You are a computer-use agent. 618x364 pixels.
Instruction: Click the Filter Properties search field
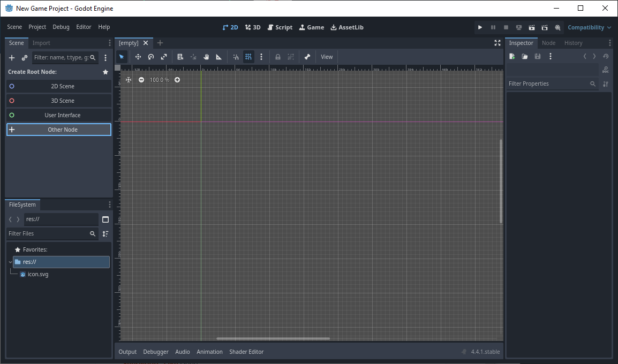tap(547, 84)
